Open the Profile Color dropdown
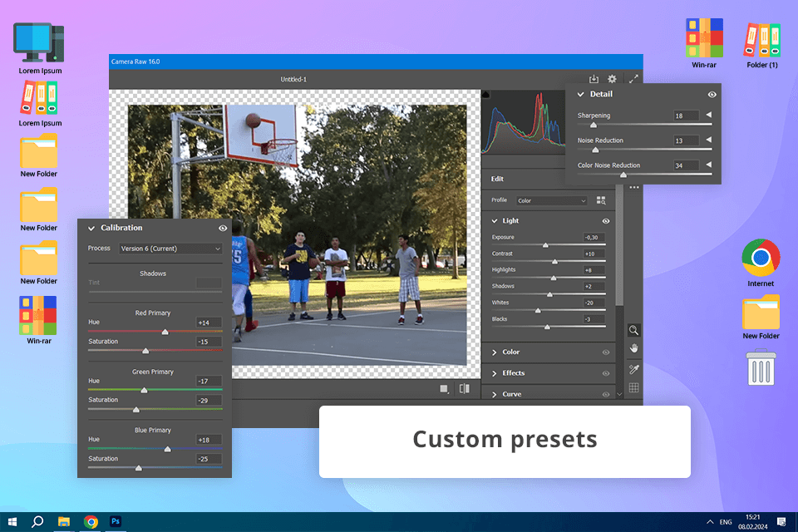The height and width of the screenshot is (532, 798). (552, 200)
